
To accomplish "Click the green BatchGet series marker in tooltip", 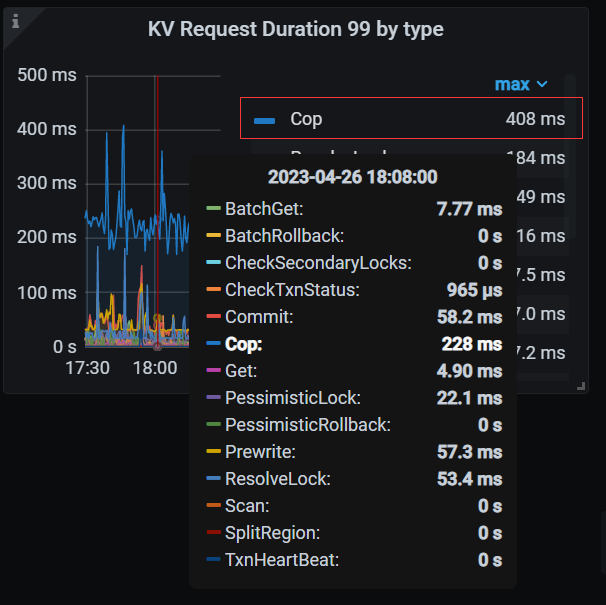I will point(213,209).
